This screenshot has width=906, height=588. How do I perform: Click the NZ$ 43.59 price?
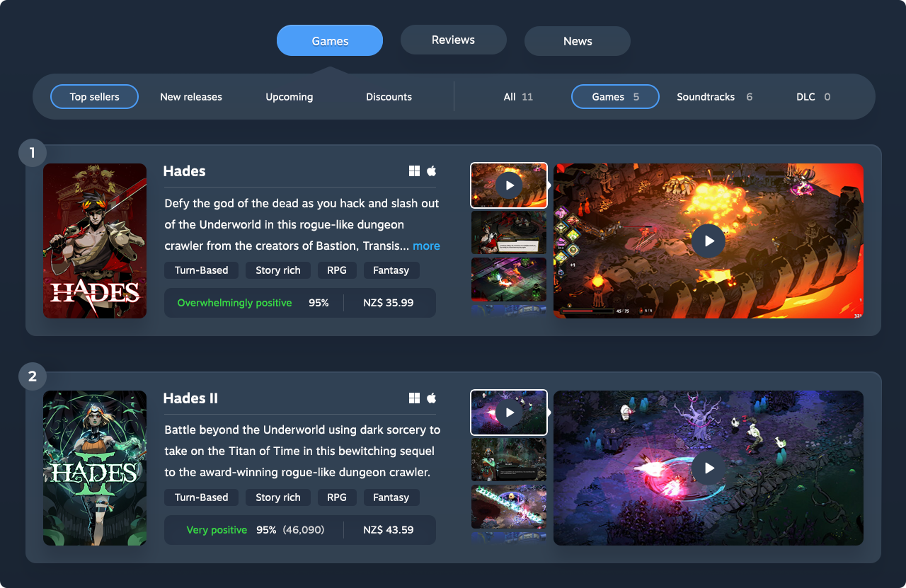389,530
